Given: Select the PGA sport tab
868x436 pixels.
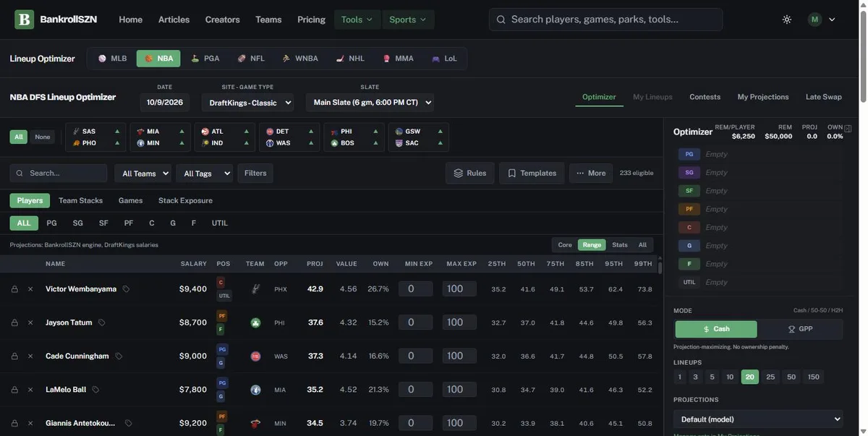Looking at the screenshot, I should coord(205,59).
